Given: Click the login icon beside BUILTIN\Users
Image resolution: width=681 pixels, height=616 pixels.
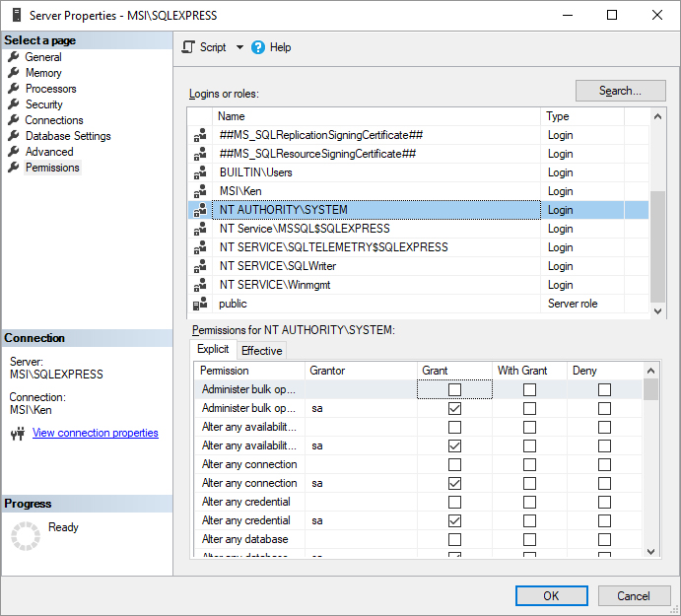Looking at the screenshot, I should pos(200,172).
